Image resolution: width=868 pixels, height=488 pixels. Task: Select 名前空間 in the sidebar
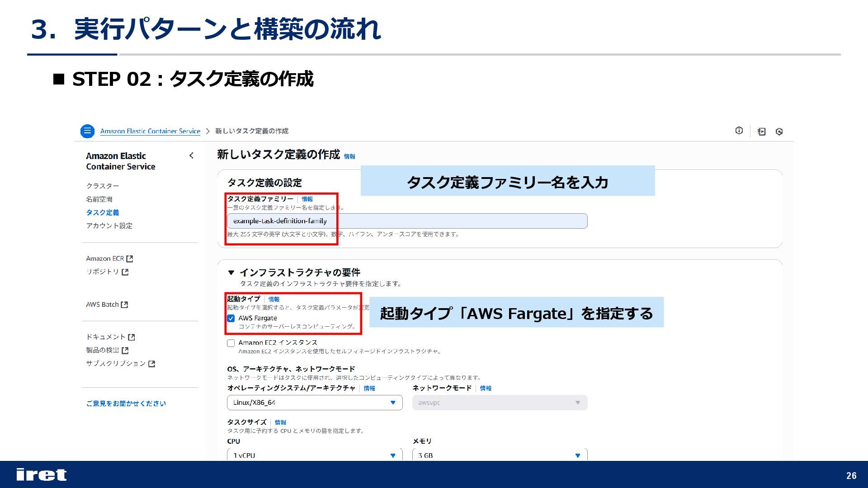point(99,199)
